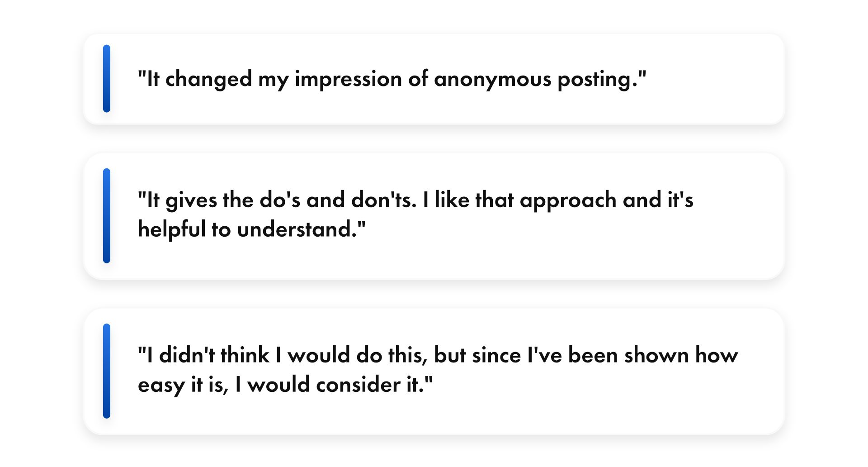Click the text "I would consider it."
Viewport: 868px width, 467px height.
point(334,384)
